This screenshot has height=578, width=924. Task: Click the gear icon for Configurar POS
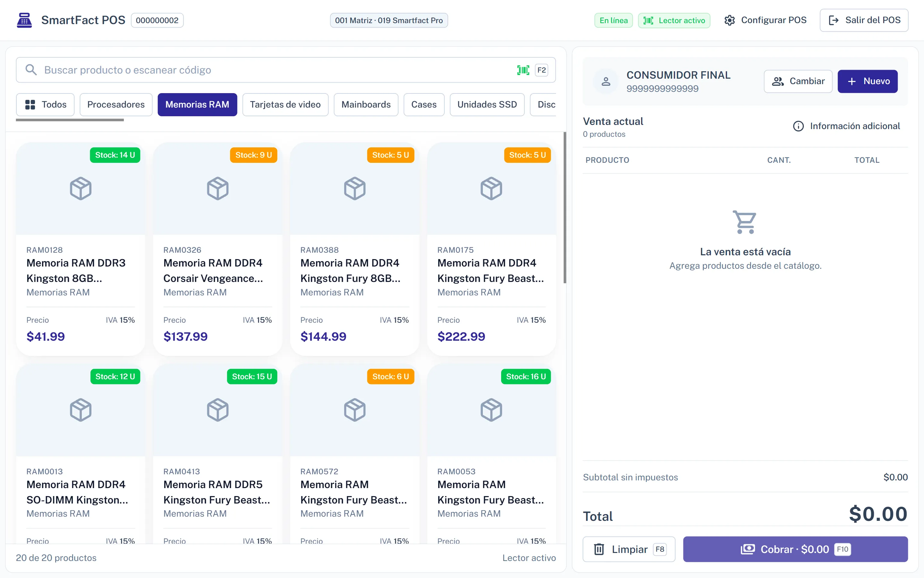pyautogui.click(x=730, y=20)
